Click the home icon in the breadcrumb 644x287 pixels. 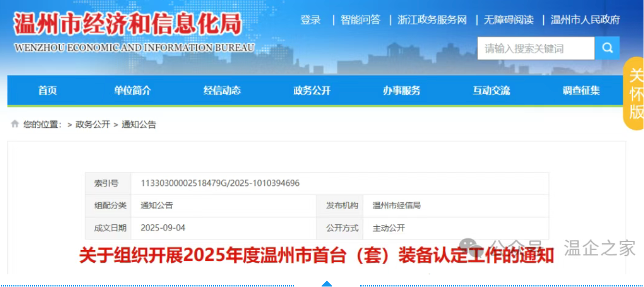coord(15,124)
